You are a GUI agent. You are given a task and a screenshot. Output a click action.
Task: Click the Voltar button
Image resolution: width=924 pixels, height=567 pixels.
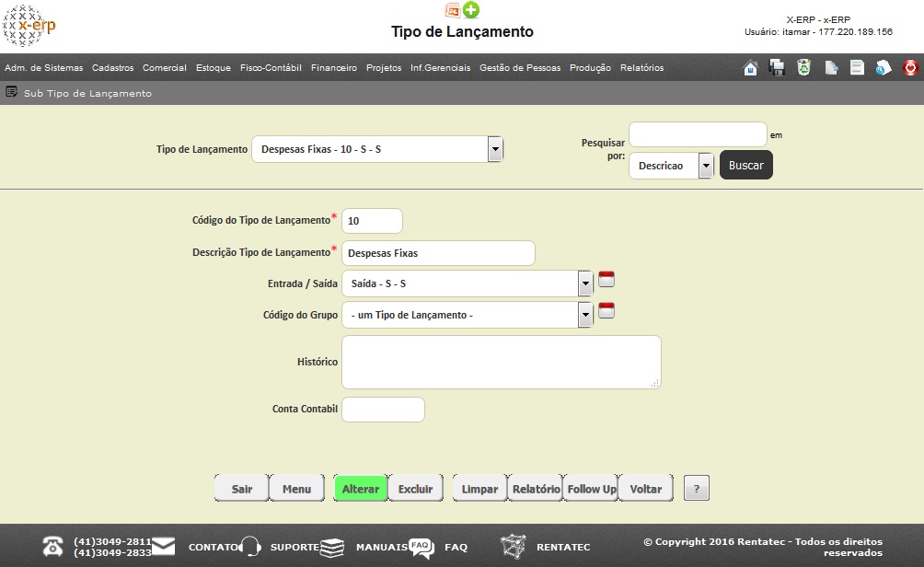[x=646, y=489]
